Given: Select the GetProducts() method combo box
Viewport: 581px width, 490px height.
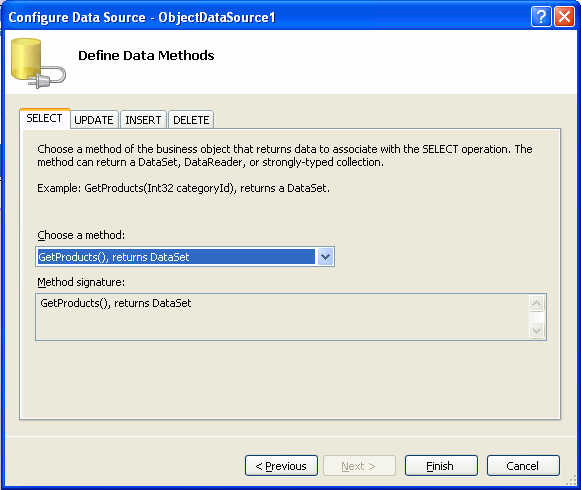Looking at the screenshot, I should pyautogui.click(x=185, y=256).
